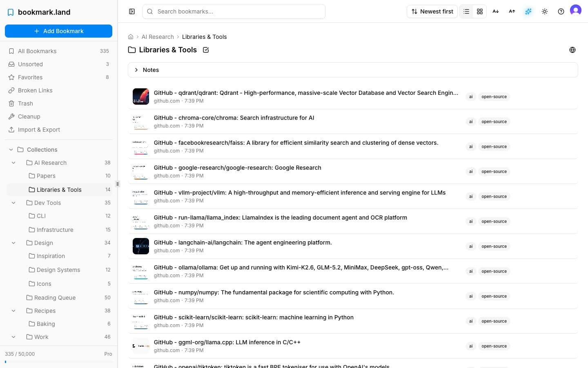Open the Cleanup tool
This screenshot has height=368, width=588.
coord(58,117)
